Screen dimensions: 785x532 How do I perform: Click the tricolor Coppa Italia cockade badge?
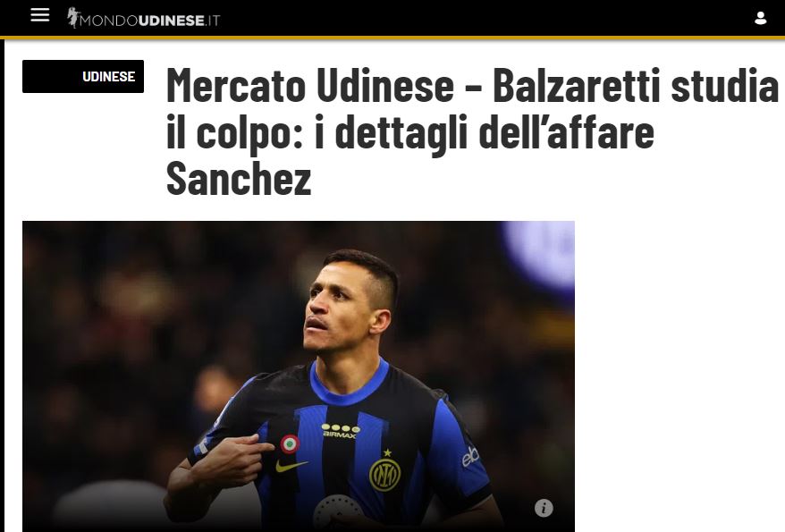[290, 443]
